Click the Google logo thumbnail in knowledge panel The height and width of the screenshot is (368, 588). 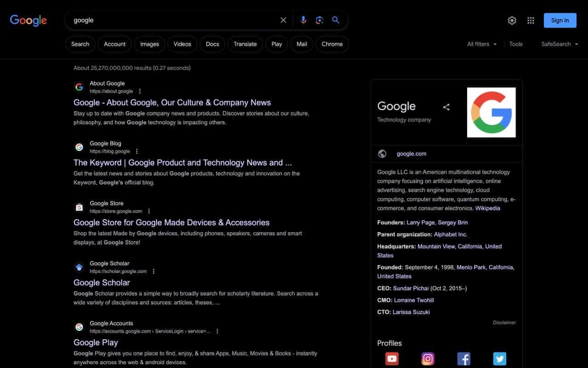tap(492, 112)
